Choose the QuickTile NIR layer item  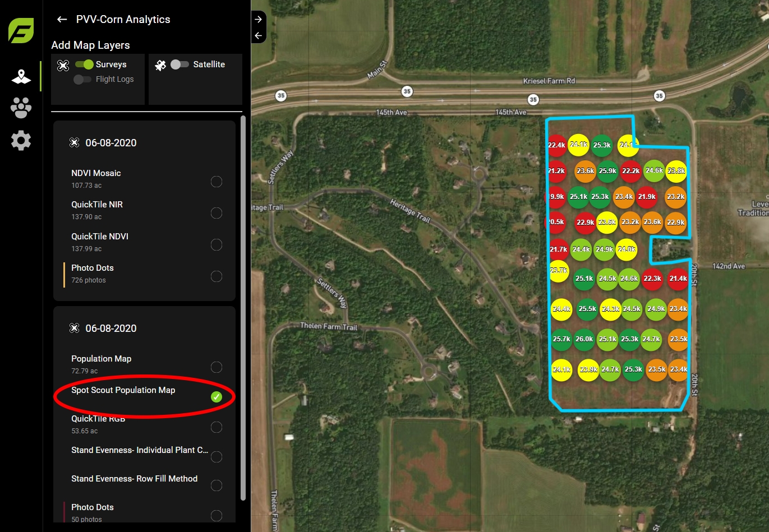(x=97, y=205)
